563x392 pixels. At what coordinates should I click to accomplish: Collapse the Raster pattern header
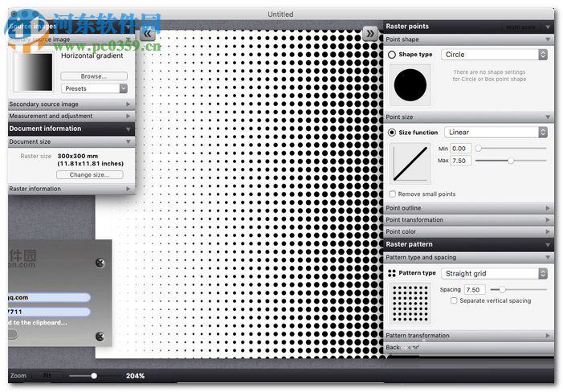click(x=469, y=244)
